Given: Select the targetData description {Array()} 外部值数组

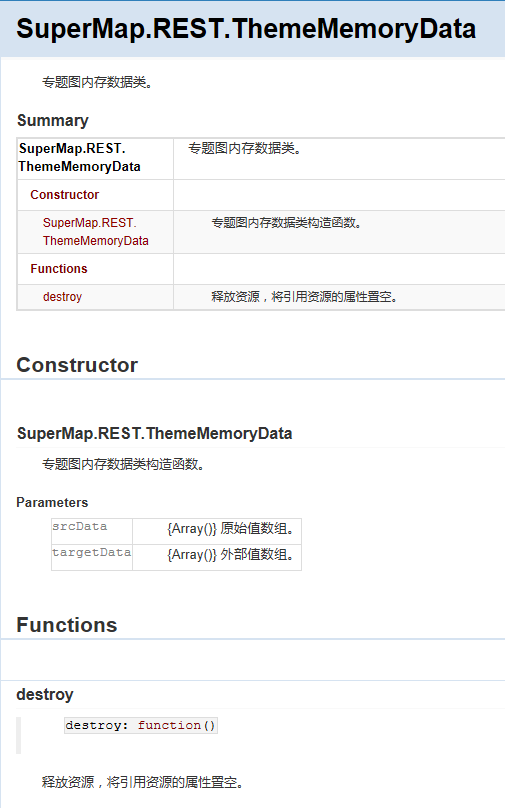Looking at the screenshot, I should (231, 555).
